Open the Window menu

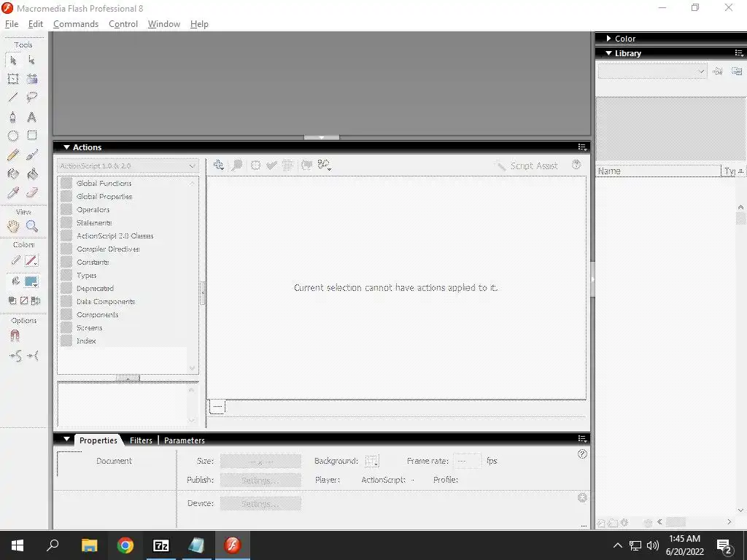[x=164, y=24]
